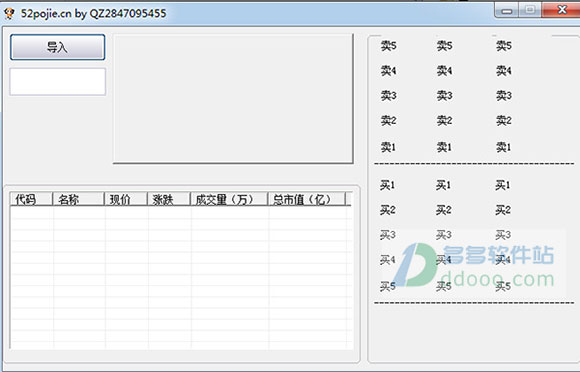This screenshot has width=580, height=372.
Task: Click the 导入 import button
Action: point(57,47)
